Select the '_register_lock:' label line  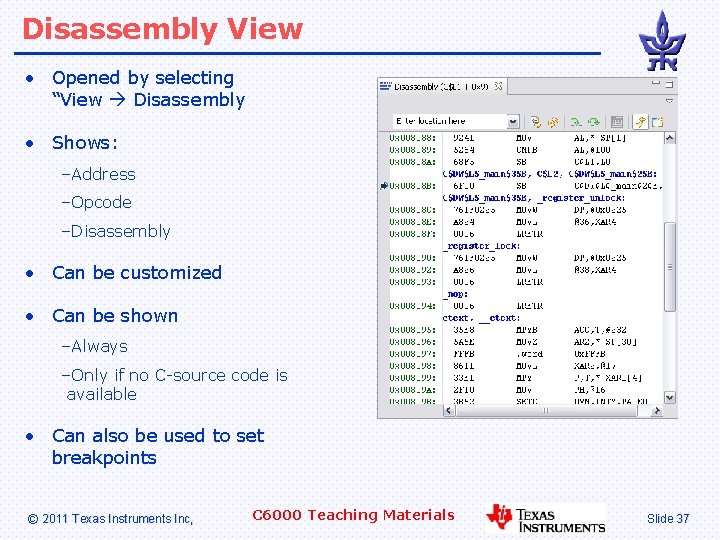[481, 246]
